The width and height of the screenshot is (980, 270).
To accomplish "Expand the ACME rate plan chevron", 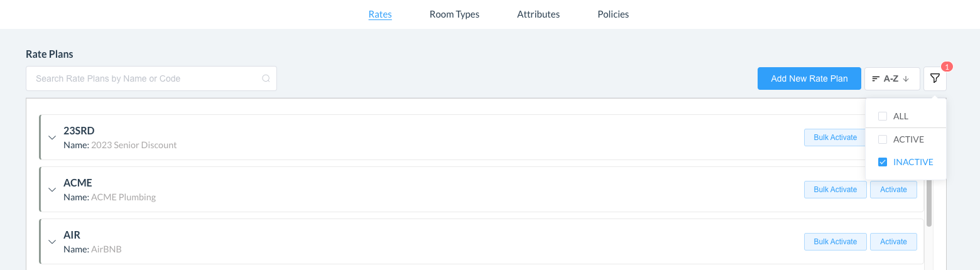I will tap(52, 190).
